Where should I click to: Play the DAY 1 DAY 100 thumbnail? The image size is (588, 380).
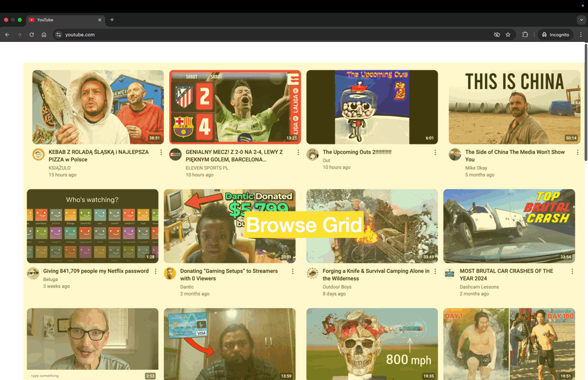[x=509, y=344]
